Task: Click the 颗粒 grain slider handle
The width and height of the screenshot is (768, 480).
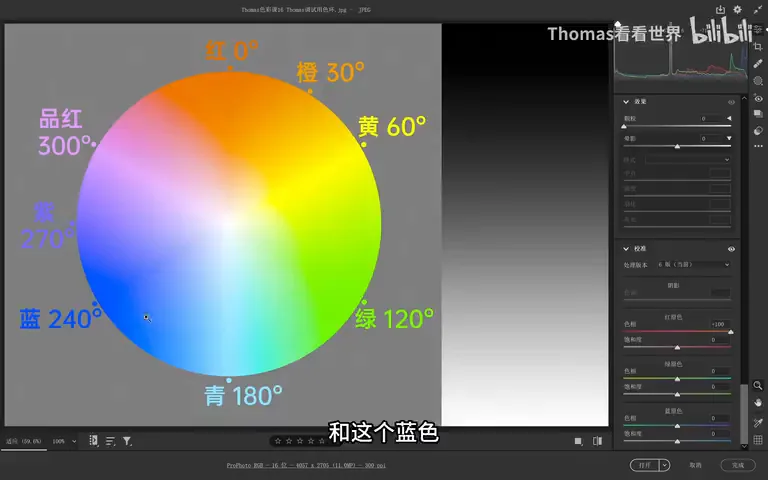Action: (x=624, y=126)
